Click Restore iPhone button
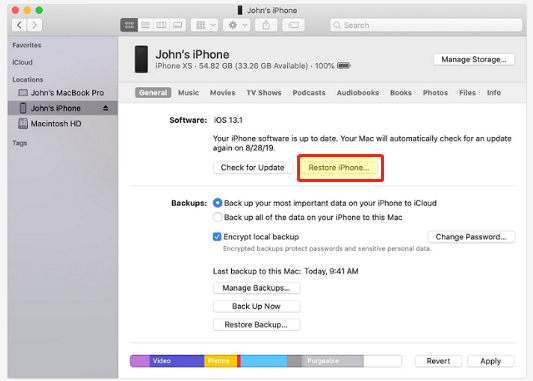 coord(339,168)
